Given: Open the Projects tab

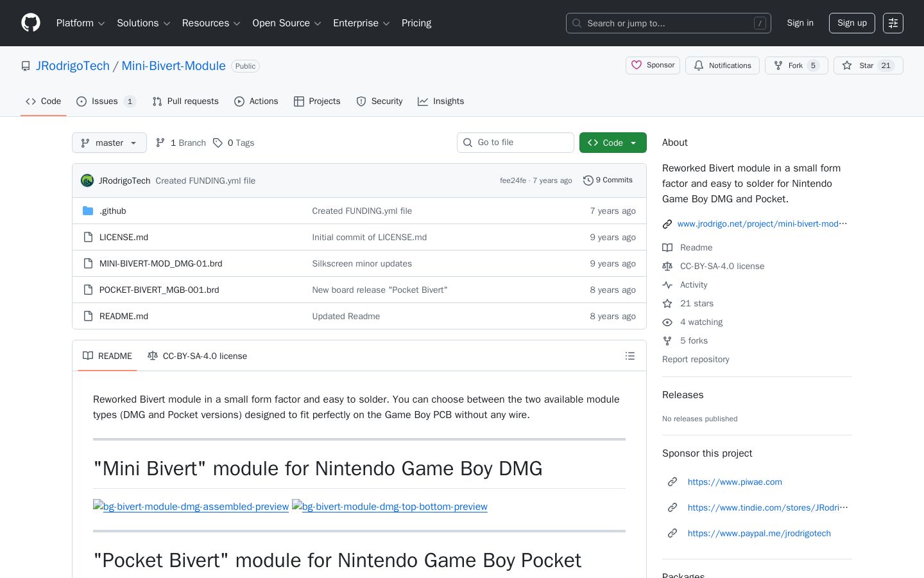Looking at the screenshot, I should click(x=317, y=101).
